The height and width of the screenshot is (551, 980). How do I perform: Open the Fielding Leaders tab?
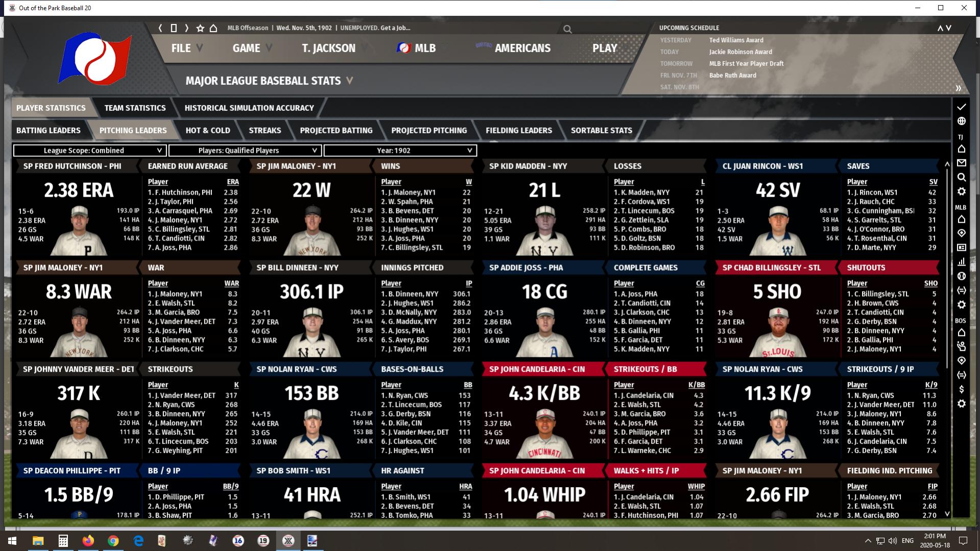519,130
